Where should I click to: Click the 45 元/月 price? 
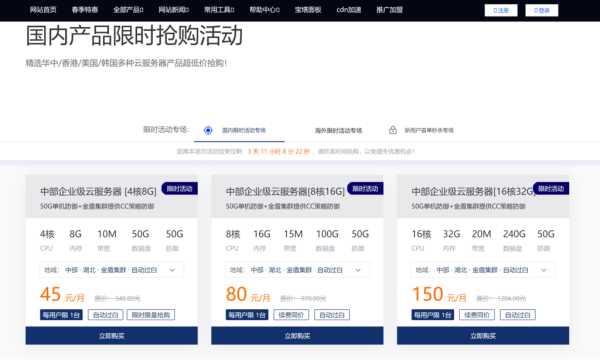click(62, 295)
